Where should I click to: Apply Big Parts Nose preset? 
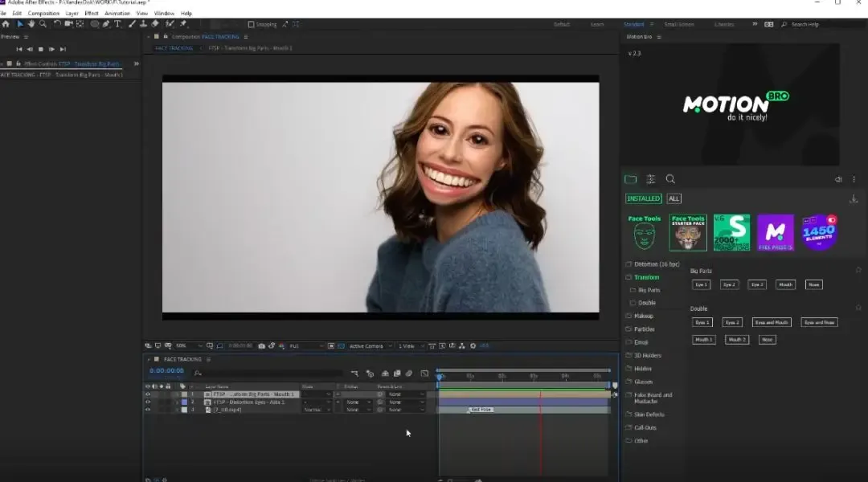(x=813, y=284)
